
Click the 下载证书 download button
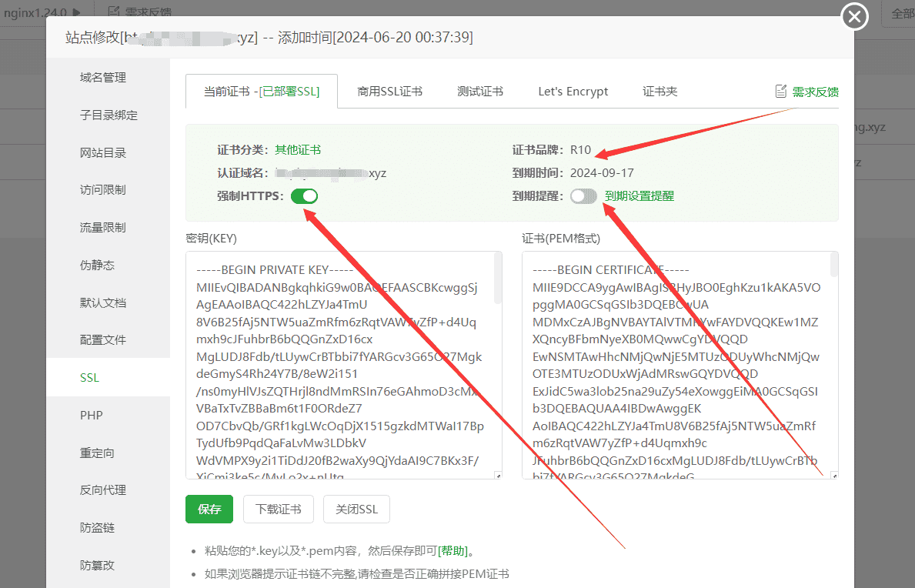(x=278, y=509)
